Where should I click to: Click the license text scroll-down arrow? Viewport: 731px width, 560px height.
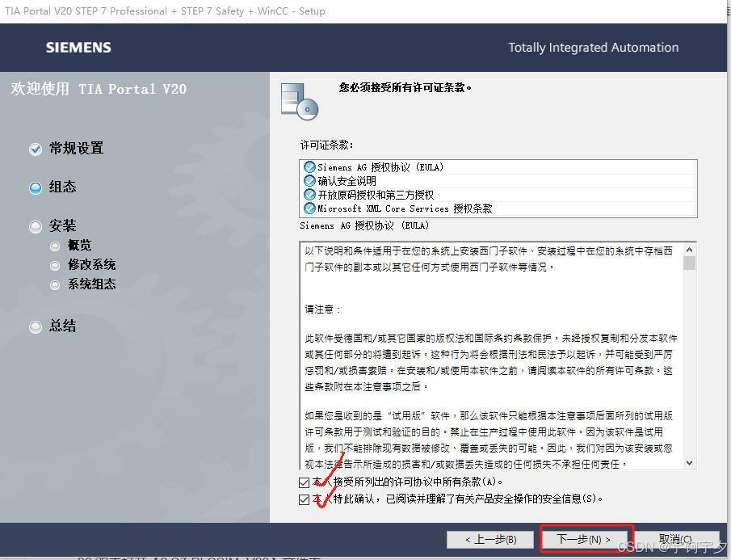[690, 463]
